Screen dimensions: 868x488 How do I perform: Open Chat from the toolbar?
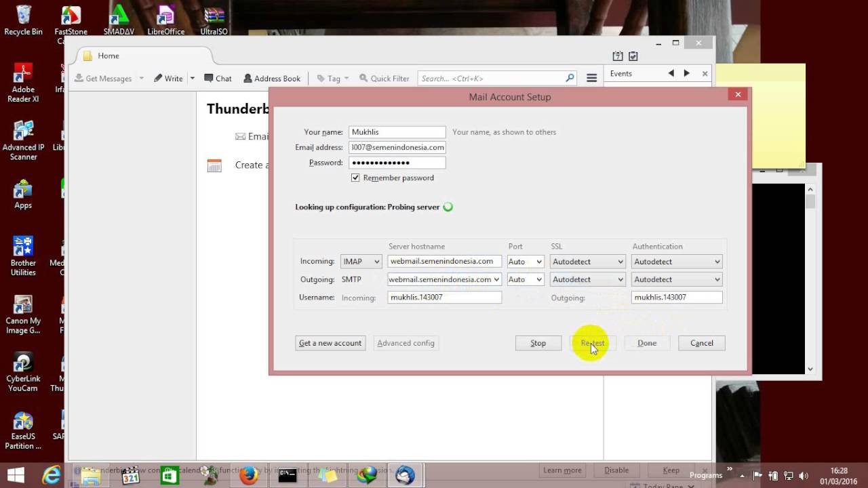(218, 78)
